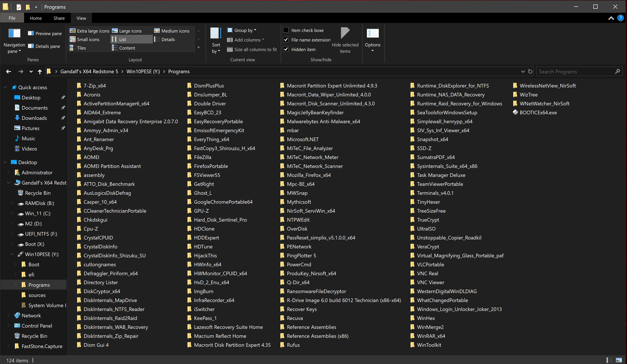Enable Item check boxes
The height and width of the screenshot is (364, 627).
click(286, 30)
